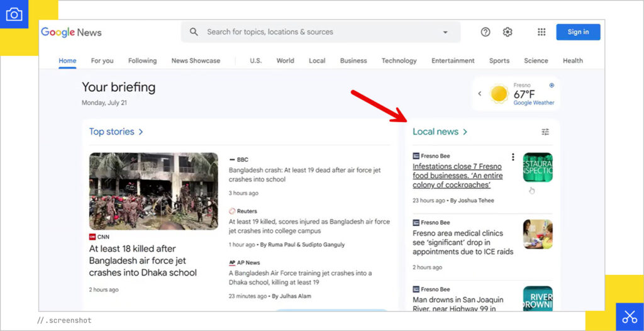Open Man drowns in San Joaquin headline

pos(458,305)
